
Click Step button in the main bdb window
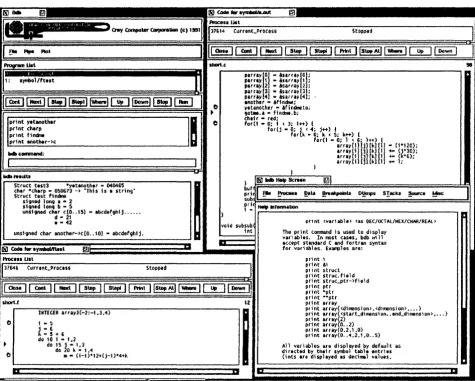coord(57,102)
